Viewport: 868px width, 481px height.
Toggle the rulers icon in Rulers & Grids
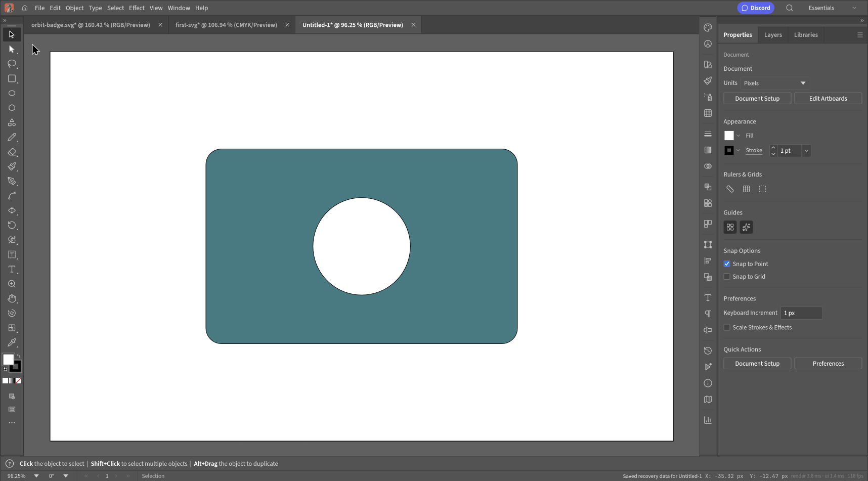coord(730,189)
